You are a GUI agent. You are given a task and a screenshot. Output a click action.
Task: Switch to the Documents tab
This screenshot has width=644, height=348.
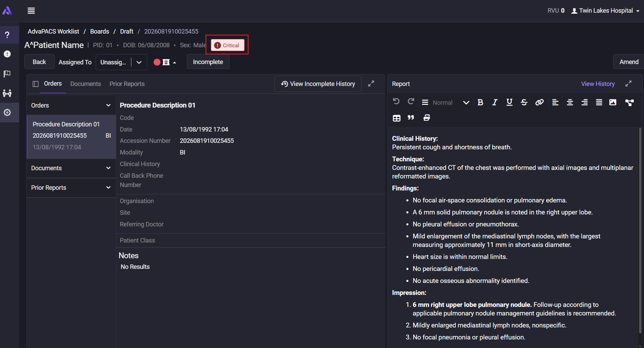click(86, 84)
